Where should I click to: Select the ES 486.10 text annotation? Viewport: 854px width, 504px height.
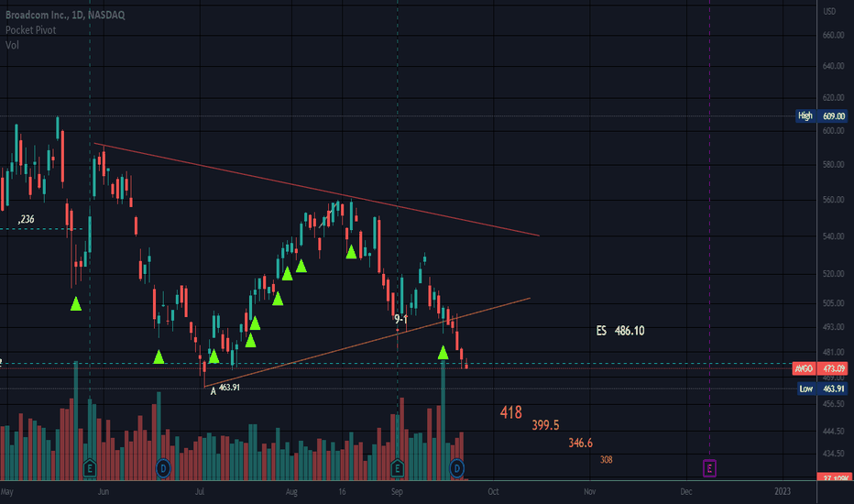[x=620, y=331]
